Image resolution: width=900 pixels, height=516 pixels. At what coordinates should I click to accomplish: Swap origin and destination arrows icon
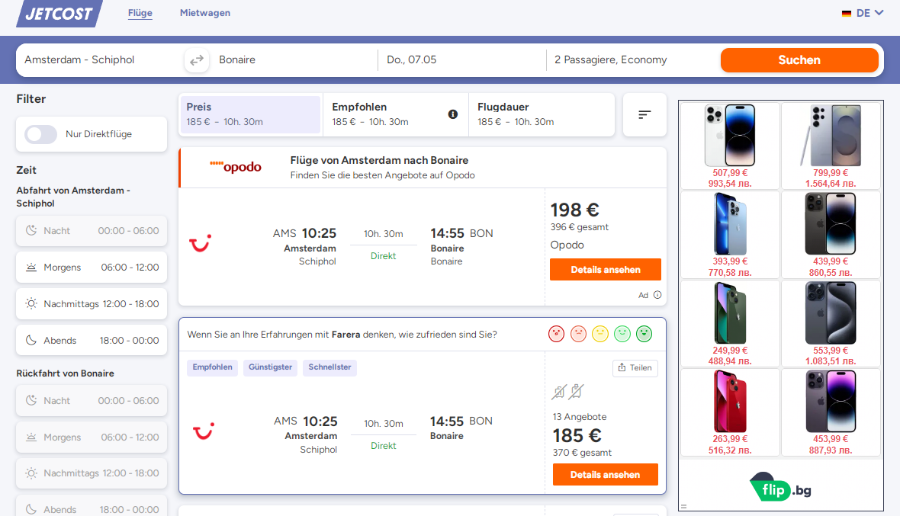[x=197, y=60]
